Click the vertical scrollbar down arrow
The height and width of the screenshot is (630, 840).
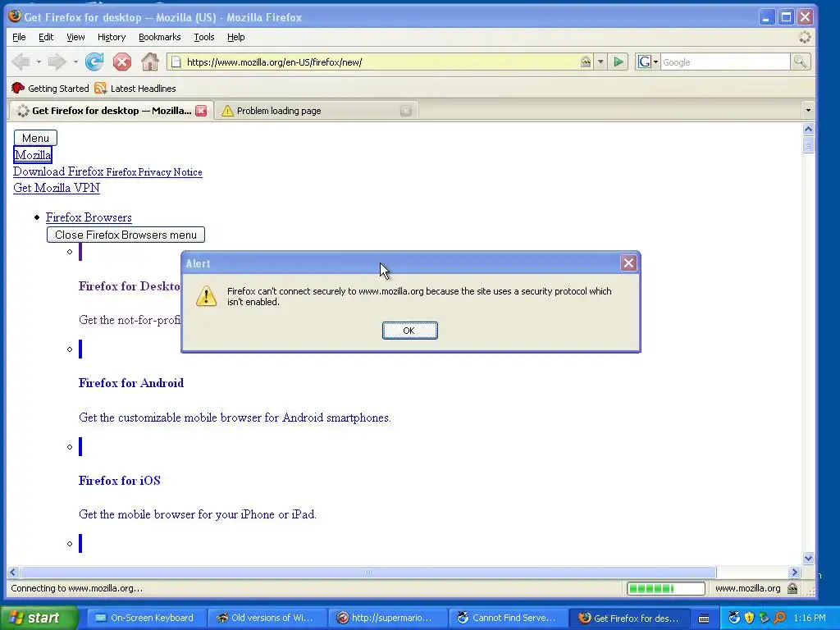coord(808,558)
